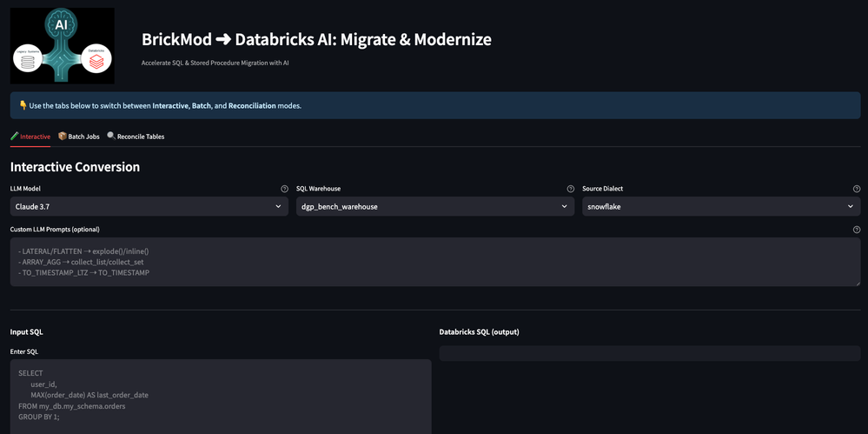Switch to the Interactive tab

click(x=30, y=137)
